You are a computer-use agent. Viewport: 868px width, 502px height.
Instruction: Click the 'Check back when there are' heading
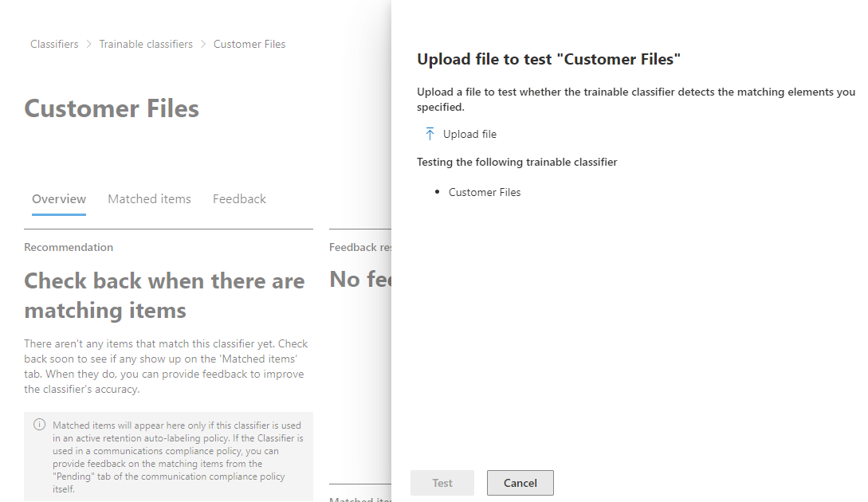tap(164, 281)
